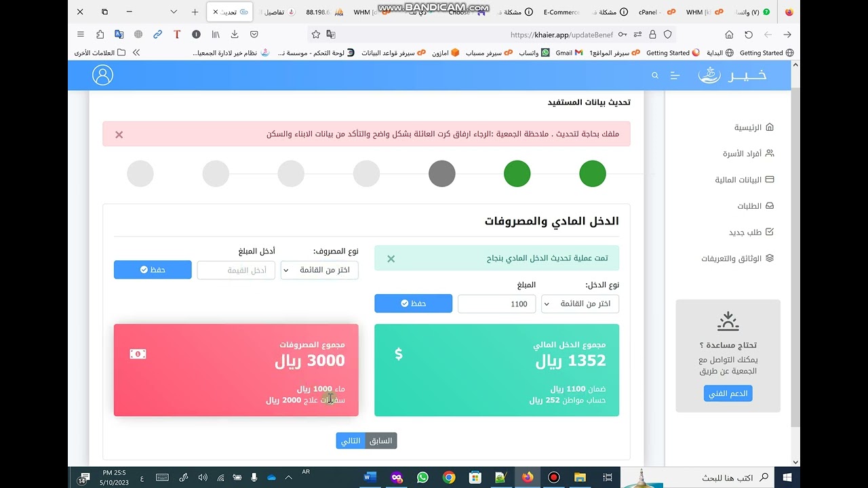868x488 pixels.
Task: Click the التالي next button
Action: [351, 441]
